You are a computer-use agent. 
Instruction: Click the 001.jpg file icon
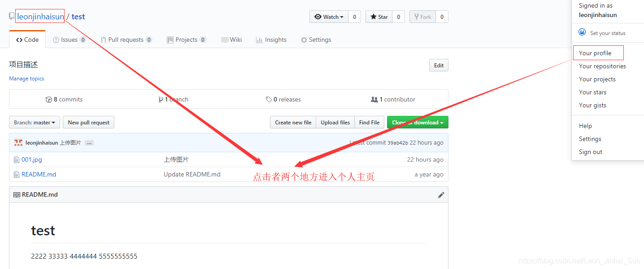(x=17, y=159)
